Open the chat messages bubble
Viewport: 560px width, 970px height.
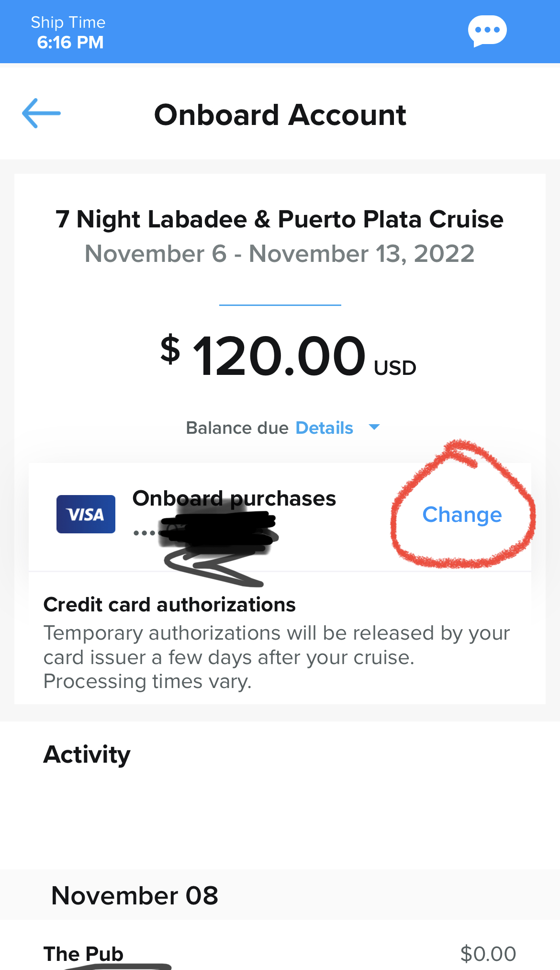[488, 30]
